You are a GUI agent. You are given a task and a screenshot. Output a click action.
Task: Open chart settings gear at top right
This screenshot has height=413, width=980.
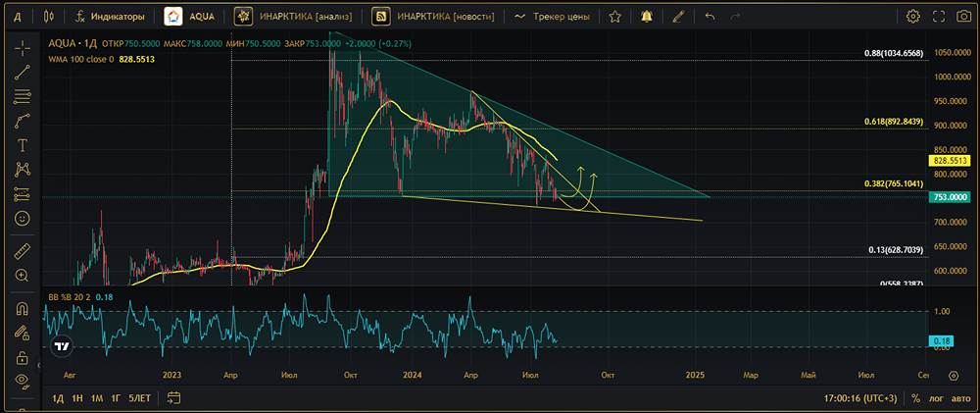point(913,17)
